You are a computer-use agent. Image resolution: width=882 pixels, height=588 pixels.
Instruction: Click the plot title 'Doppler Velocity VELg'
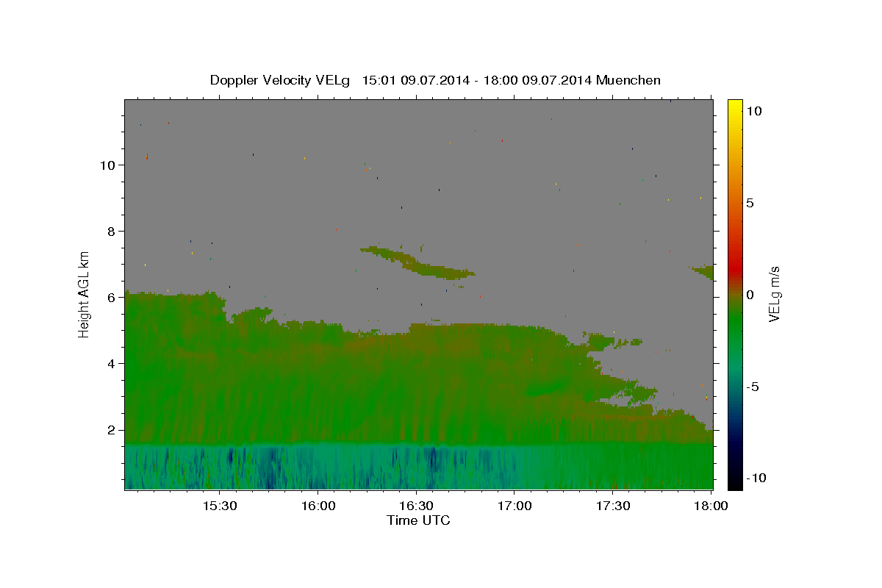click(x=280, y=80)
